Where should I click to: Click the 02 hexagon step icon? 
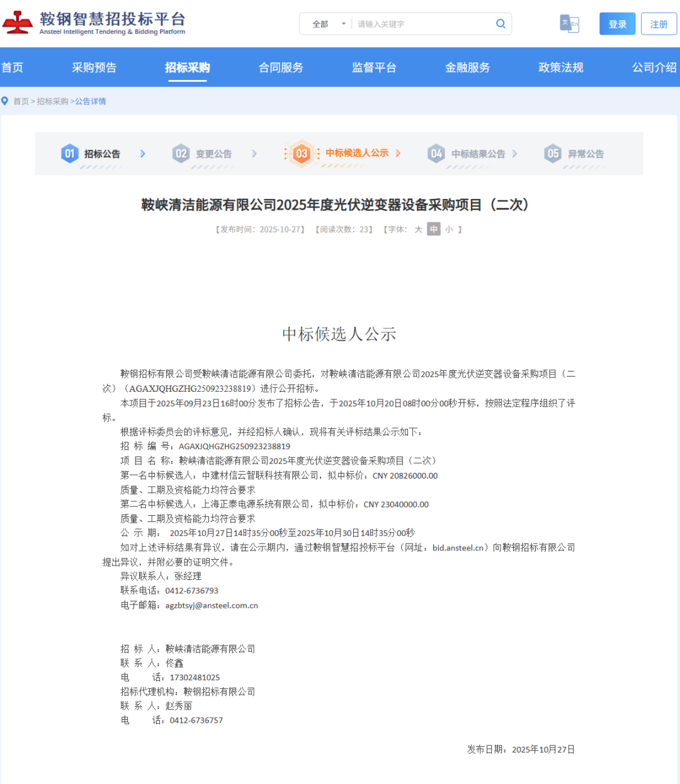tap(181, 154)
